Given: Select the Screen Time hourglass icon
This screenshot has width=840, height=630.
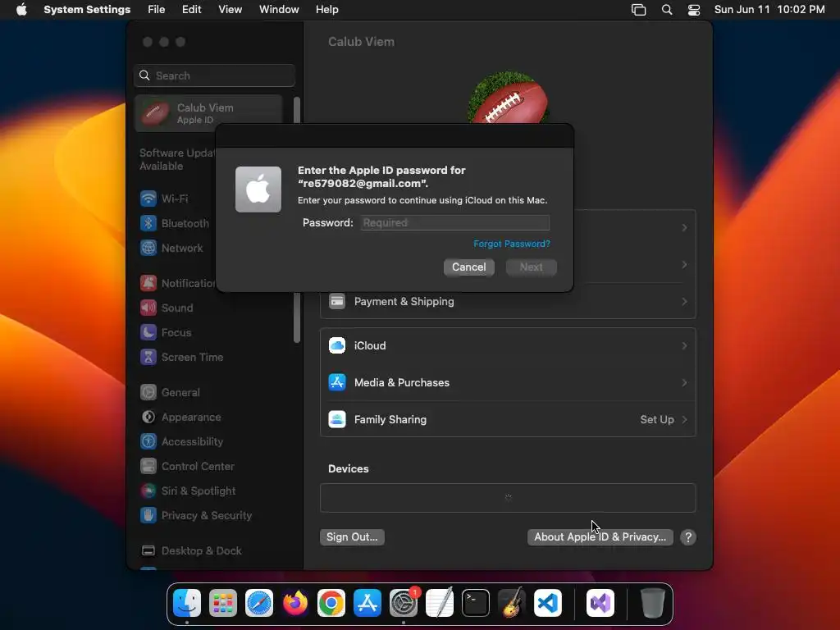Looking at the screenshot, I should click(148, 357).
